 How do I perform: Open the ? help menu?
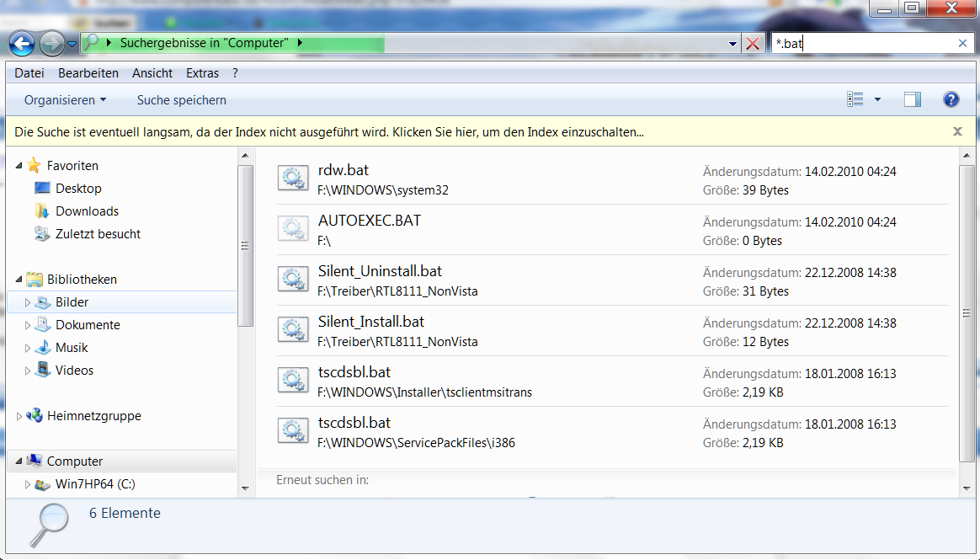pos(235,73)
